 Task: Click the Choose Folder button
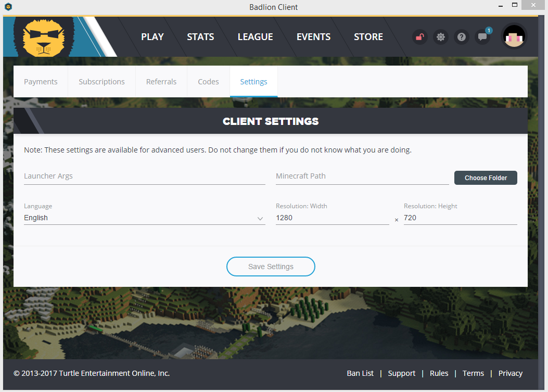click(x=486, y=178)
